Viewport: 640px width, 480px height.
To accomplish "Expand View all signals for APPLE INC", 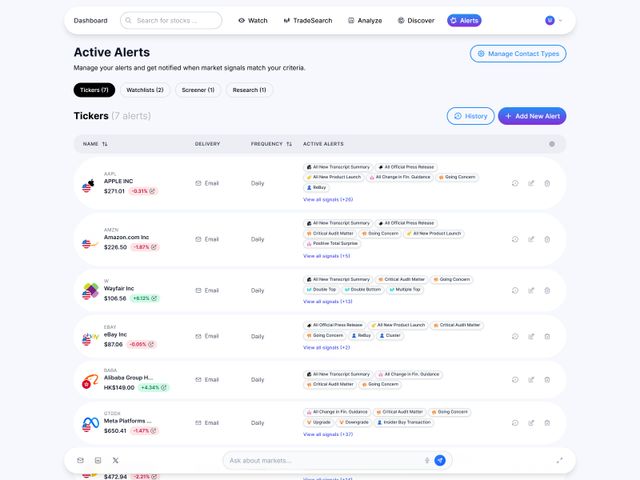I will point(328,200).
